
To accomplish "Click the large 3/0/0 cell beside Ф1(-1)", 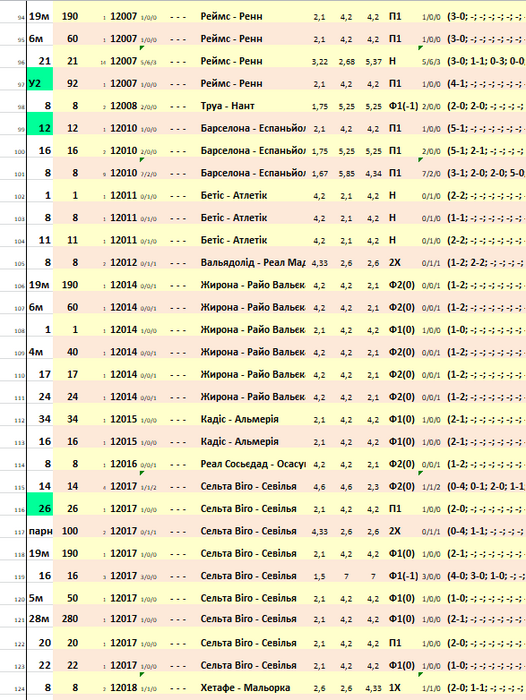I will click(431, 577).
